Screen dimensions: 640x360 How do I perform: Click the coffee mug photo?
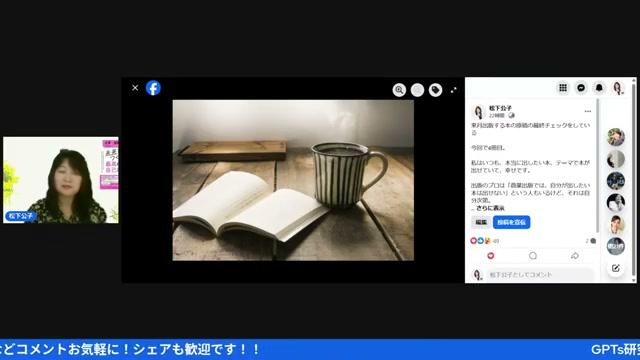click(x=293, y=180)
